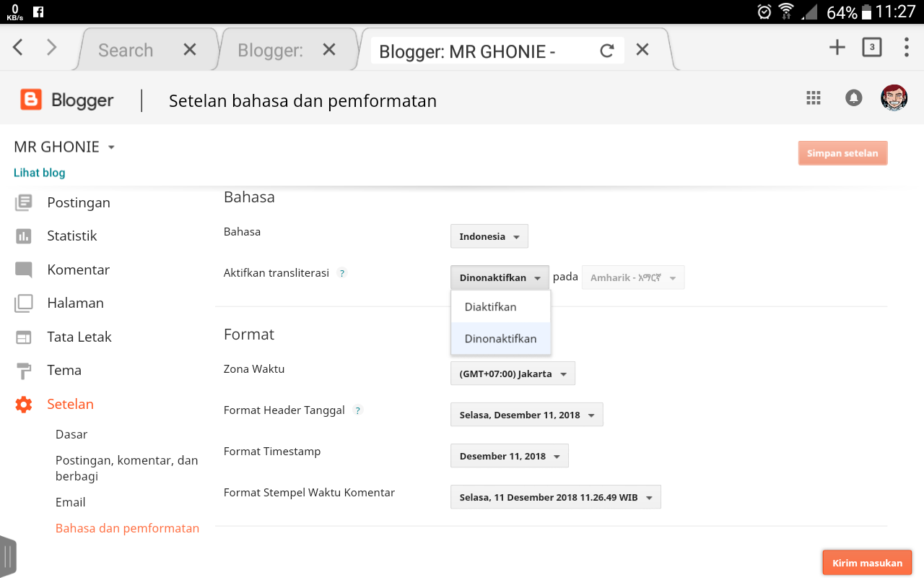
Task: Click the Komentar speech bubble icon
Action: click(x=24, y=270)
